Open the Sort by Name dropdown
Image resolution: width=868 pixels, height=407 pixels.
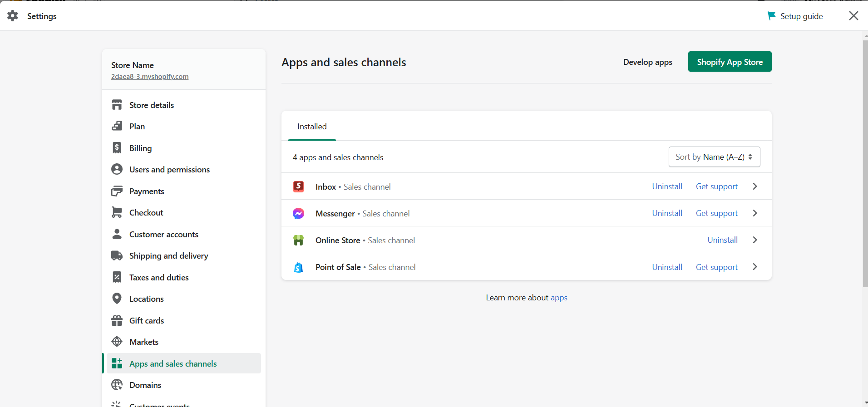(x=714, y=157)
